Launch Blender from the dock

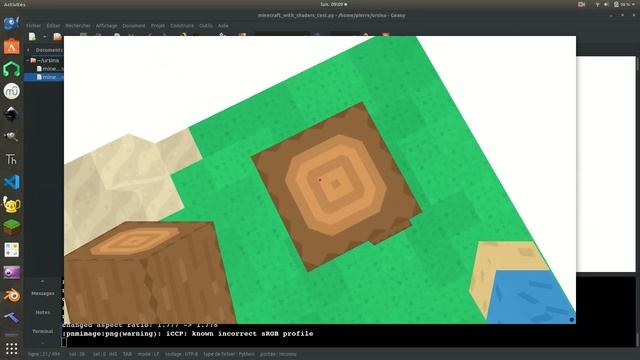11,295
